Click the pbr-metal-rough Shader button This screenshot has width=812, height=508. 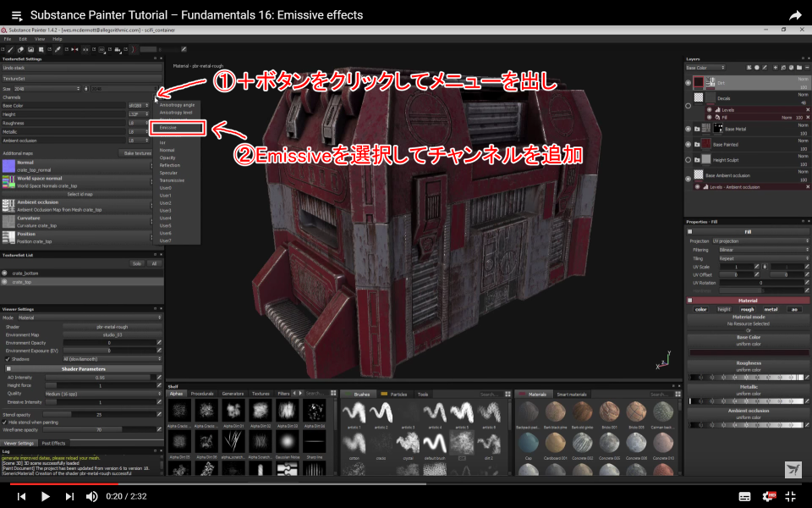click(x=112, y=327)
